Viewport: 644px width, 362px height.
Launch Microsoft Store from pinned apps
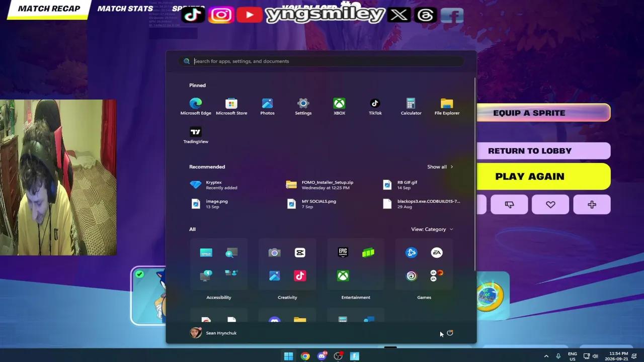(231, 107)
